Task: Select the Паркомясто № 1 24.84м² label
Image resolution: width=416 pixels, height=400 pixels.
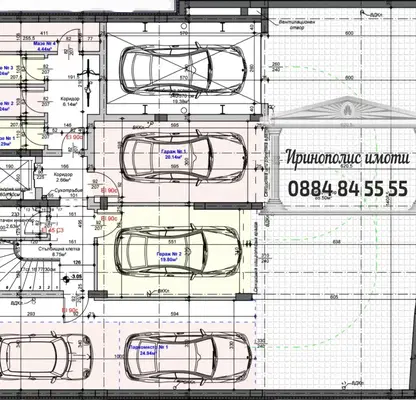Action: pyautogui.click(x=148, y=349)
